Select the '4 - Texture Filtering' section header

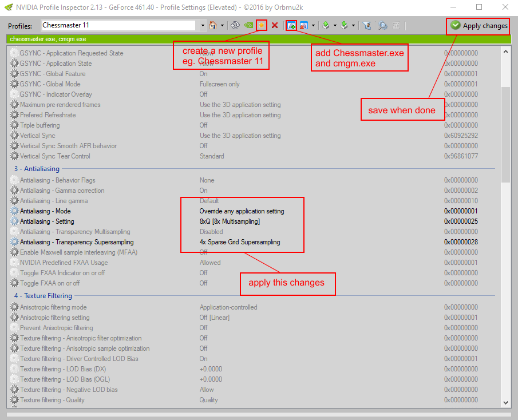pos(43,296)
